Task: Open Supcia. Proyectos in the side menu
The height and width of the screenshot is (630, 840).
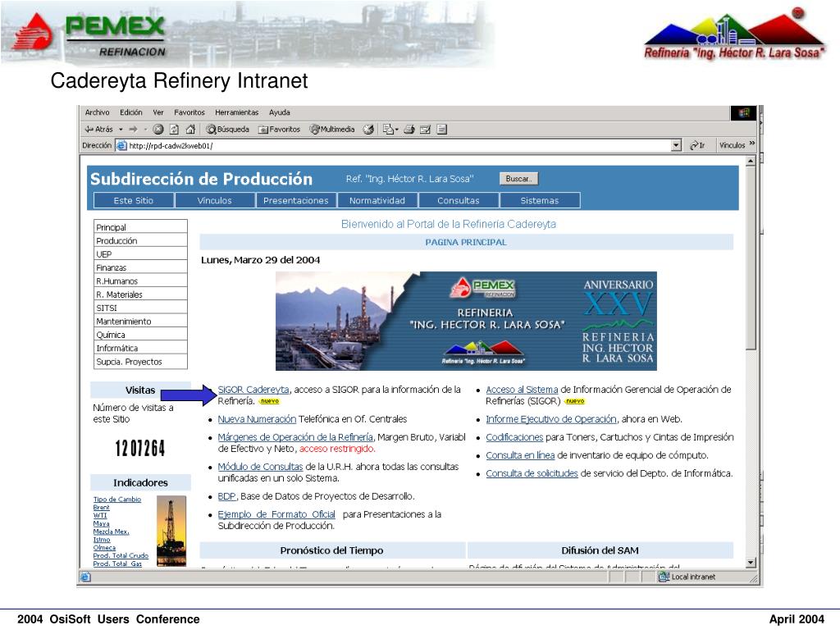Action: [x=140, y=362]
